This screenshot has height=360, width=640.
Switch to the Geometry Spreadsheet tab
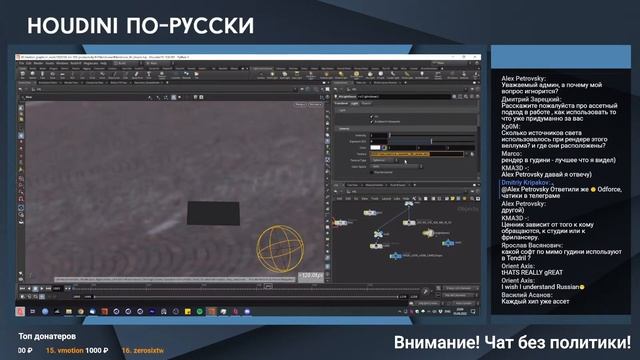tap(147, 82)
